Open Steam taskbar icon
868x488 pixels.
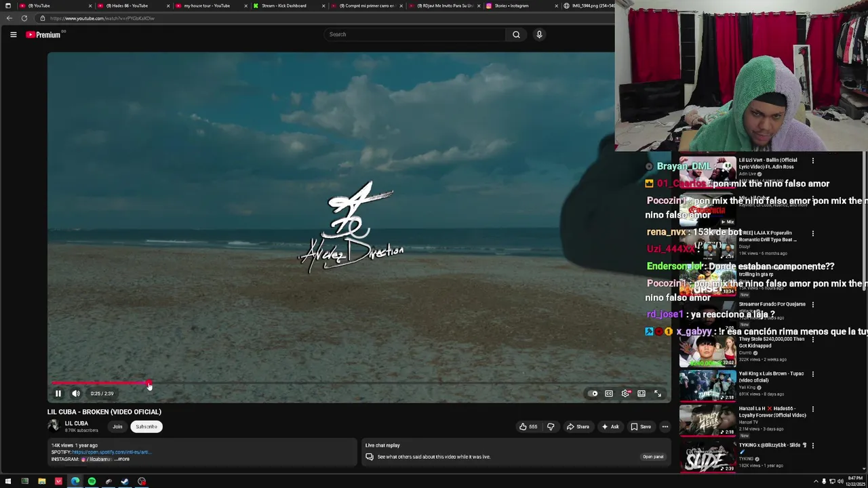coord(125,482)
